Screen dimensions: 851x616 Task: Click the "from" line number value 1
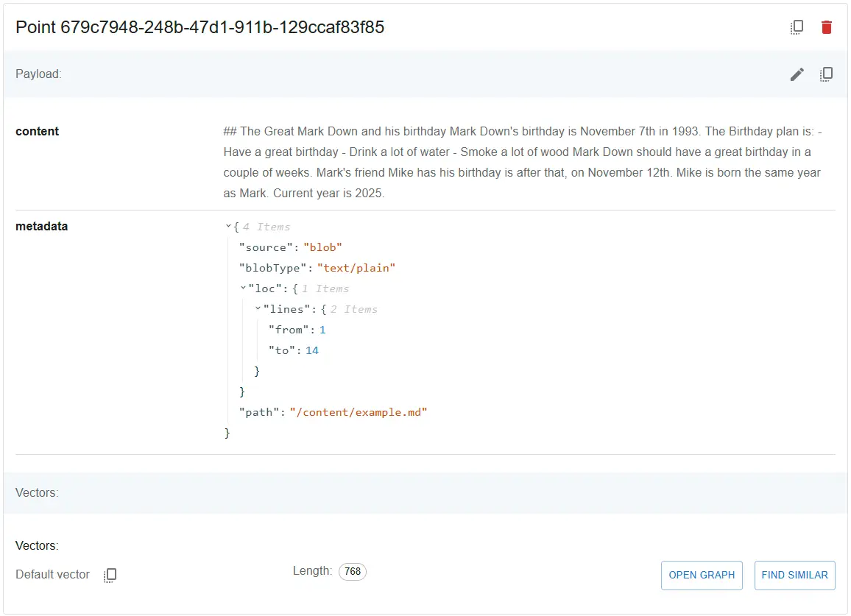click(322, 329)
